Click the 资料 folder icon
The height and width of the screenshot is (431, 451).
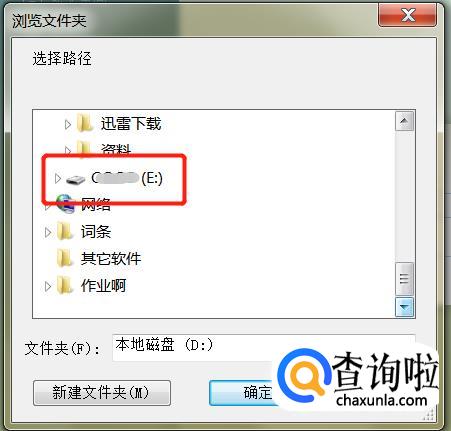tap(84, 148)
